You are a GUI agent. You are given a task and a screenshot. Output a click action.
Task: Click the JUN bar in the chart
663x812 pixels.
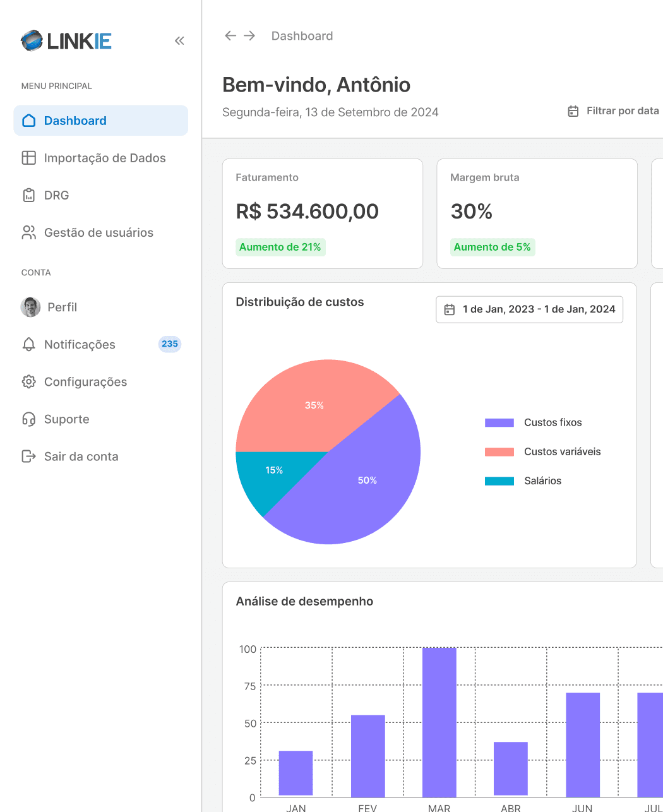[583, 744]
